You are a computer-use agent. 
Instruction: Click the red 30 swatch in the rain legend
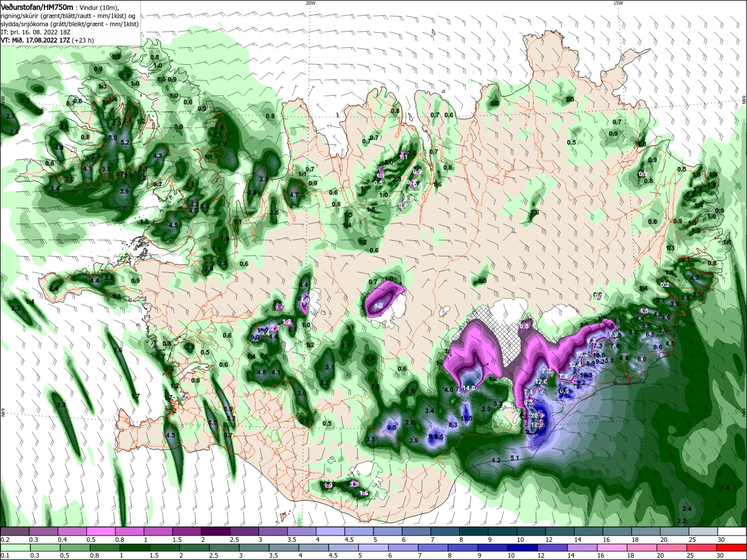(732, 548)
